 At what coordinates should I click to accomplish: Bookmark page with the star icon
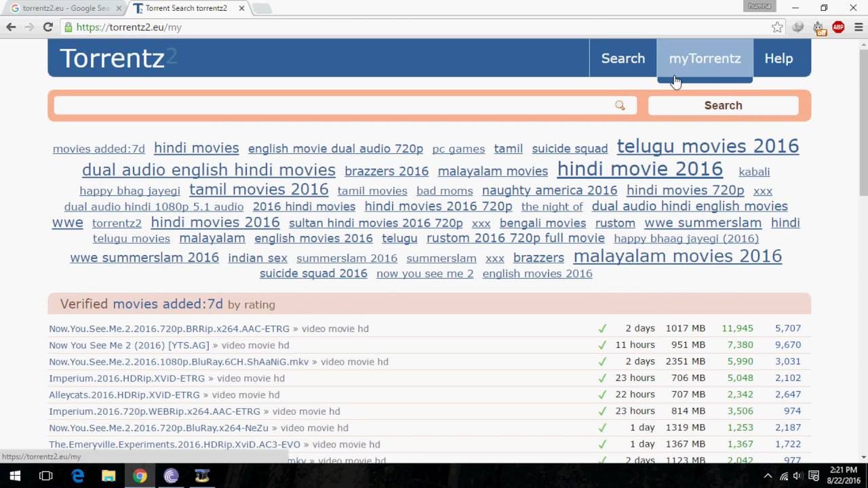coord(777,27)
